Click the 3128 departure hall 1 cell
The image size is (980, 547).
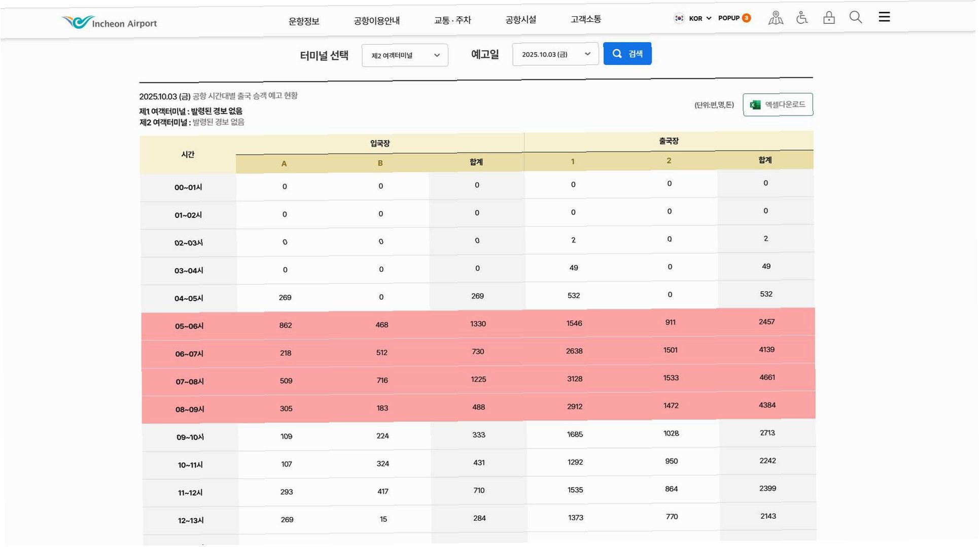[x=575, y=379]
